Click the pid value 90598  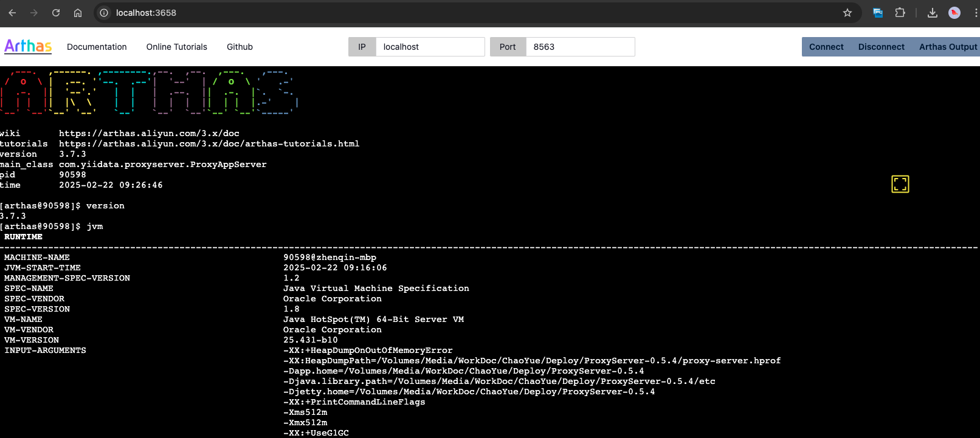72,174
